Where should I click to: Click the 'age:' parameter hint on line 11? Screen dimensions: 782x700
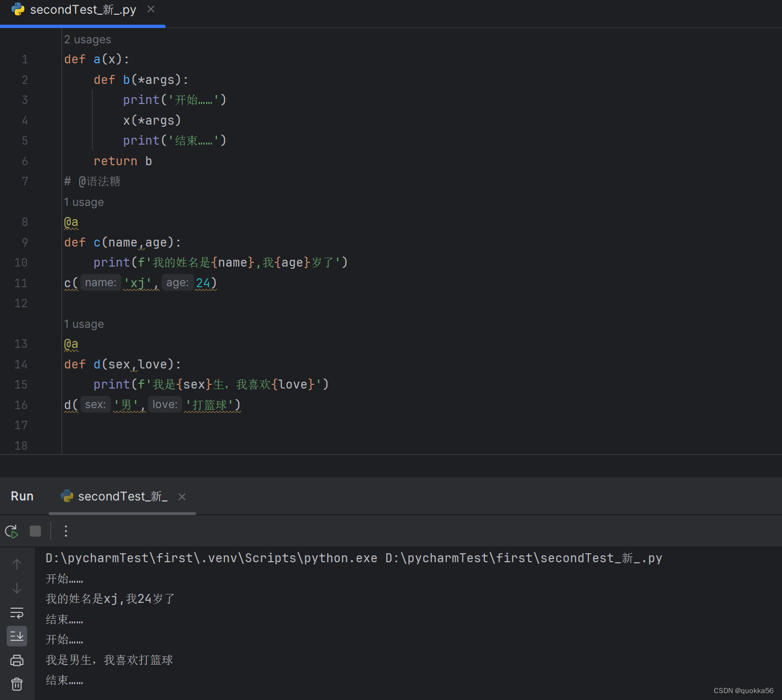pyautogui.click(x=177, y=282)
